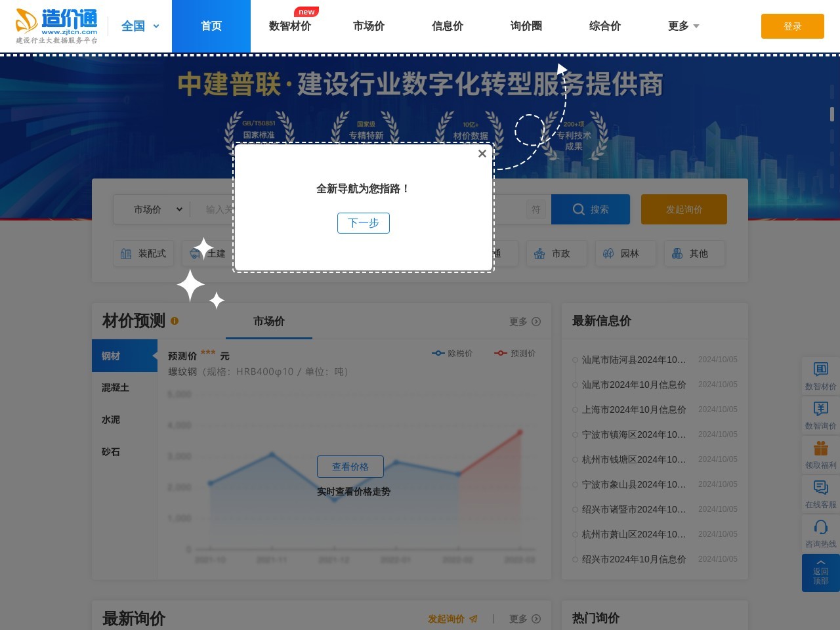840x630 pixels.
Task: Switch to the 信息价 menu item
Action: click(x=447, y=26)
